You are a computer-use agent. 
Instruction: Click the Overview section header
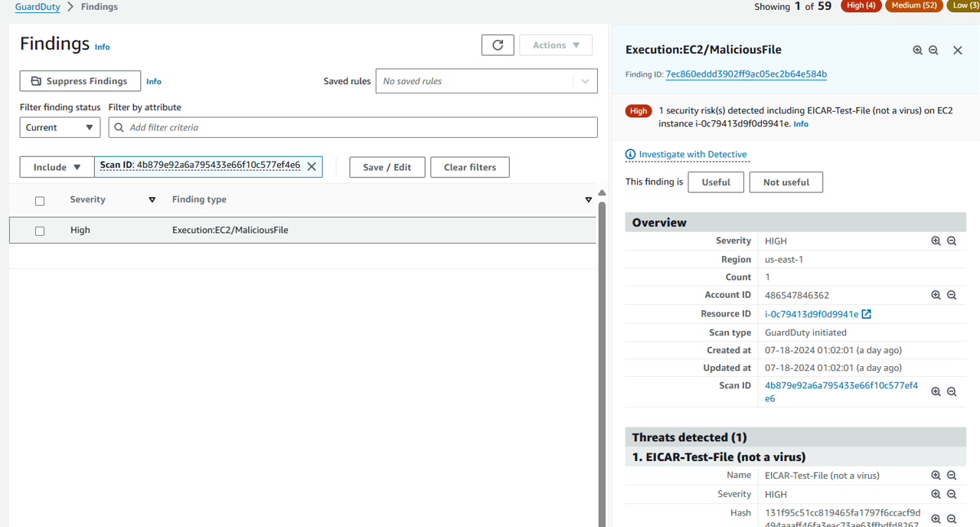click(795, 223)
